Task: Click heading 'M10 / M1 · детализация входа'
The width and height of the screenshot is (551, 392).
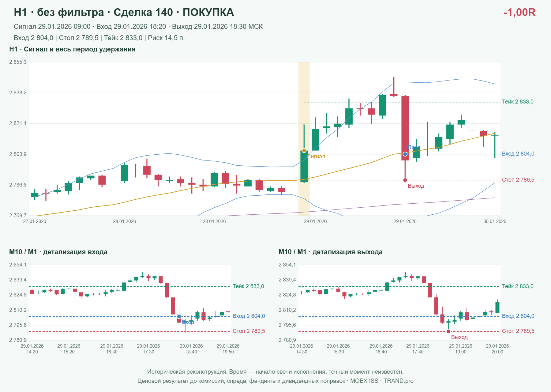Action: coord(58,252)
